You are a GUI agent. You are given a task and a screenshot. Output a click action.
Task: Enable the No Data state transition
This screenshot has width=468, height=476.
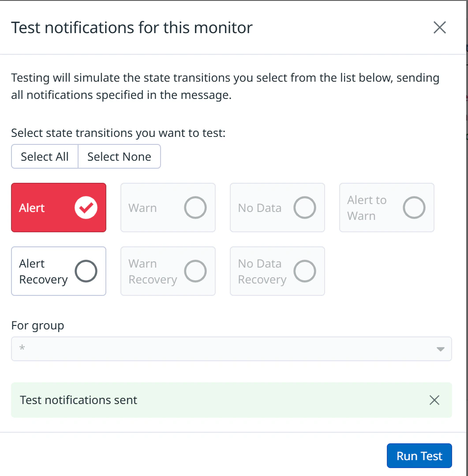pos(277,208)
